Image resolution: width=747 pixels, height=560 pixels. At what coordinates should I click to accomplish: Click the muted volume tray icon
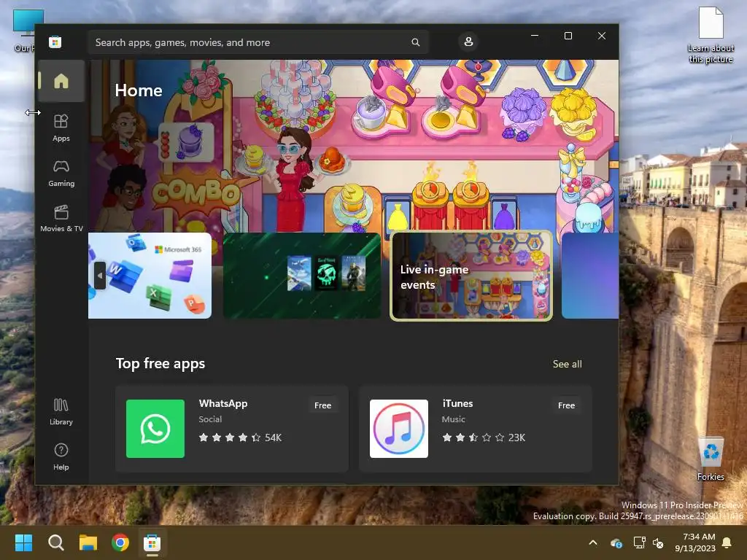(x=658, y=542)
